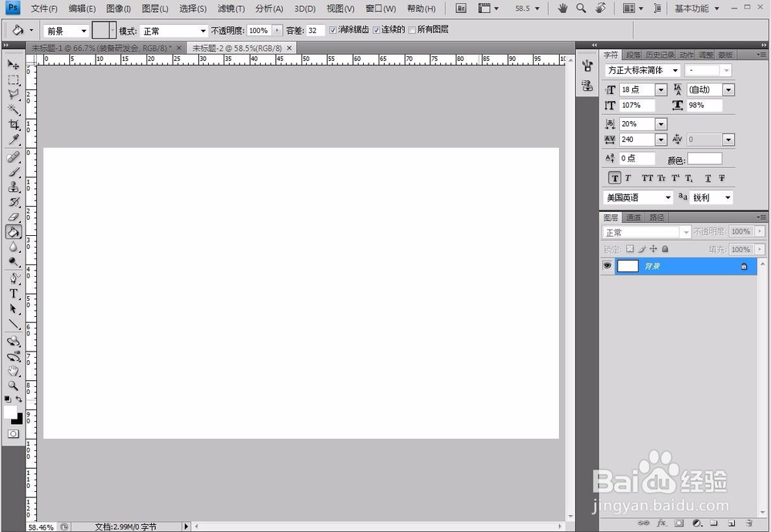Select the Pen tool
The image size is (771, 532).
(13, 279)
